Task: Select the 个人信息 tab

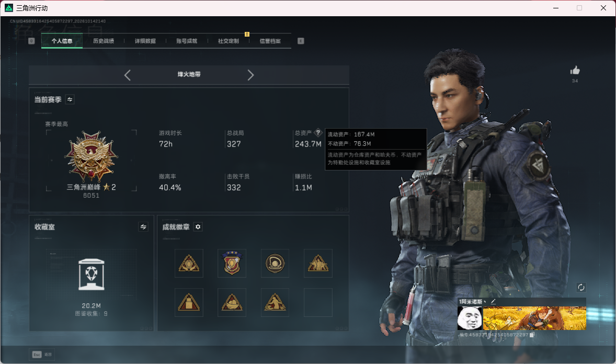Action: 62,41
